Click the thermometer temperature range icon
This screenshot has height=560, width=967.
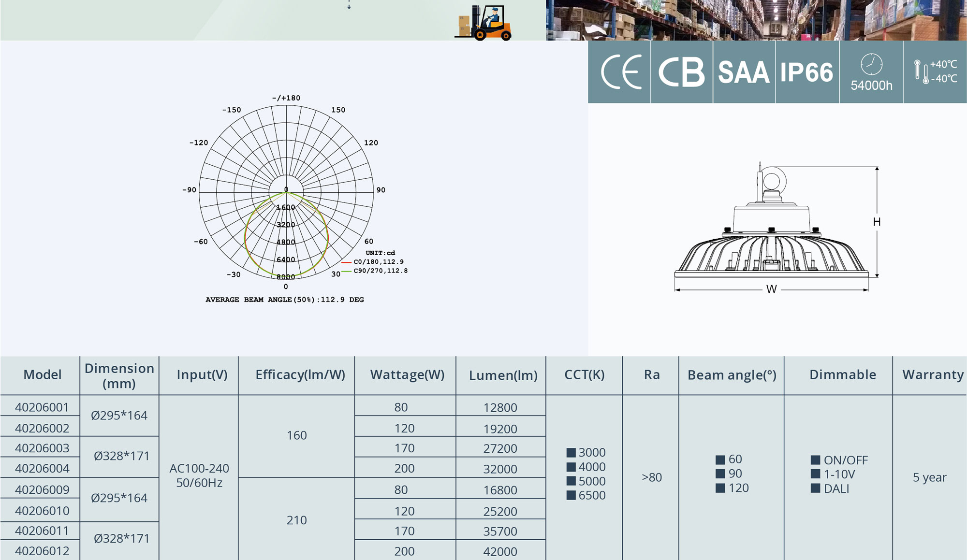922,72
